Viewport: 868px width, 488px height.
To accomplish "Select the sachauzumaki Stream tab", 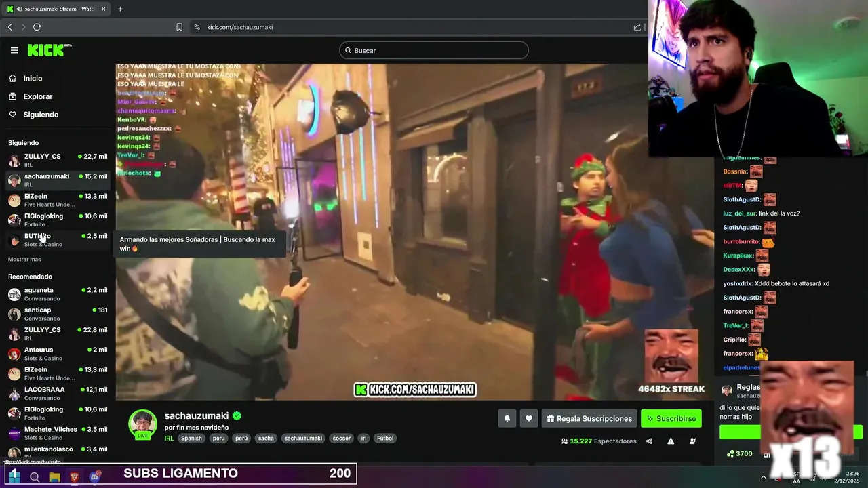I will (57, 9).
